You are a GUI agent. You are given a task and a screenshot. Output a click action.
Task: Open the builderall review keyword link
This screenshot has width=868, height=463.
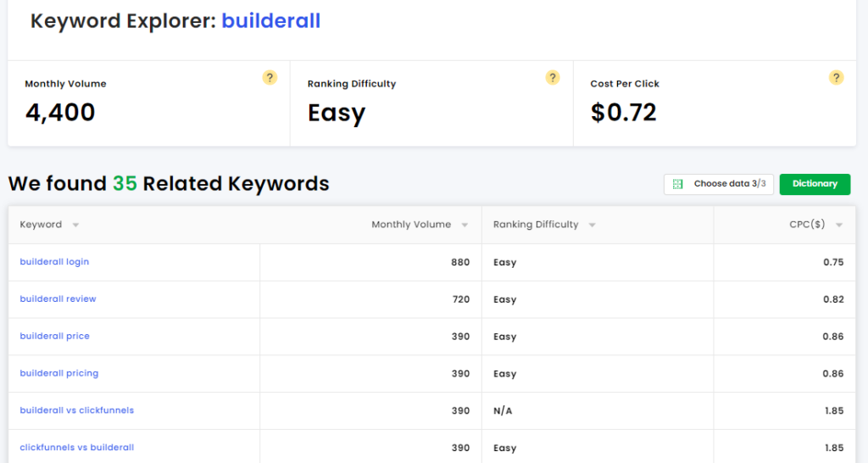coord(58,299)
